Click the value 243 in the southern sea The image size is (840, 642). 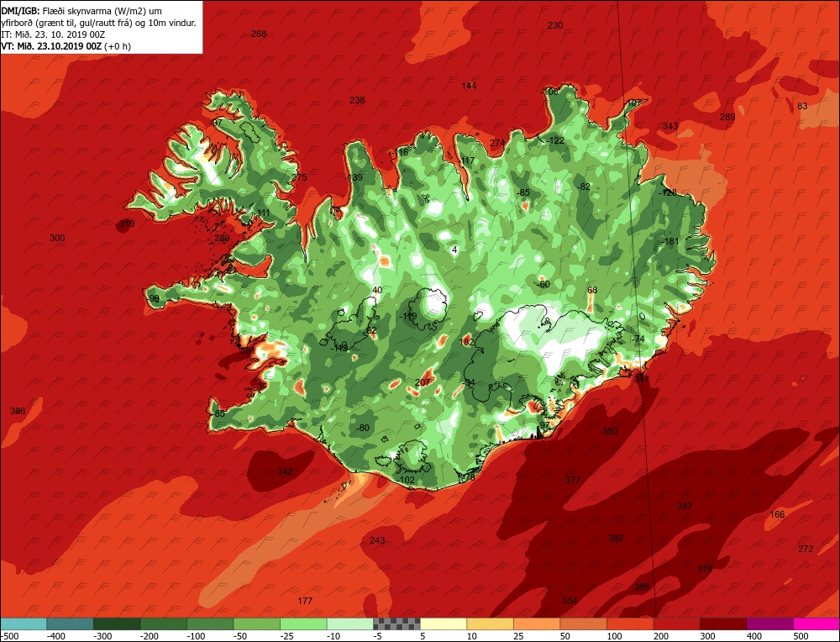click(377, 540)
